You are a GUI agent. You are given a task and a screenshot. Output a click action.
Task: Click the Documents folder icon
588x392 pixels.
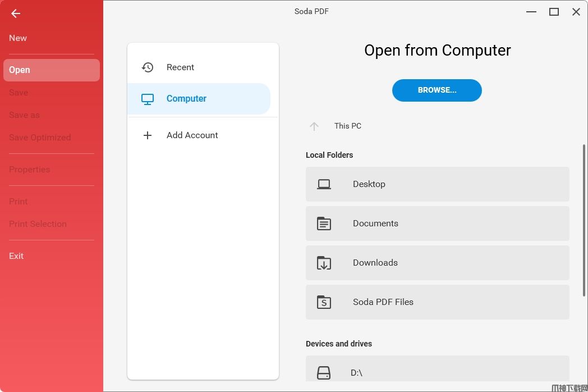(324, 224)
